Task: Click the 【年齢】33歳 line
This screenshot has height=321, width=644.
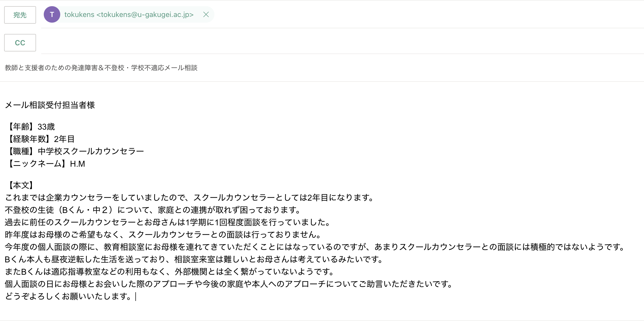Action: click(x=31, y=127)
